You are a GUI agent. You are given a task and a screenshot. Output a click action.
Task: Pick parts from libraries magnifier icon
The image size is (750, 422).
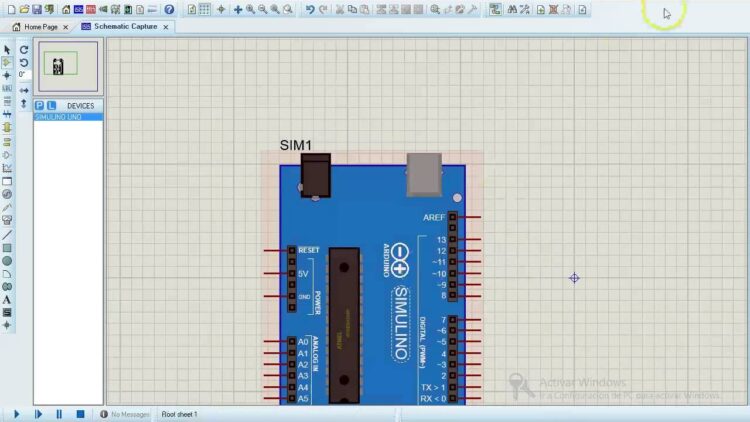(435, 10)
